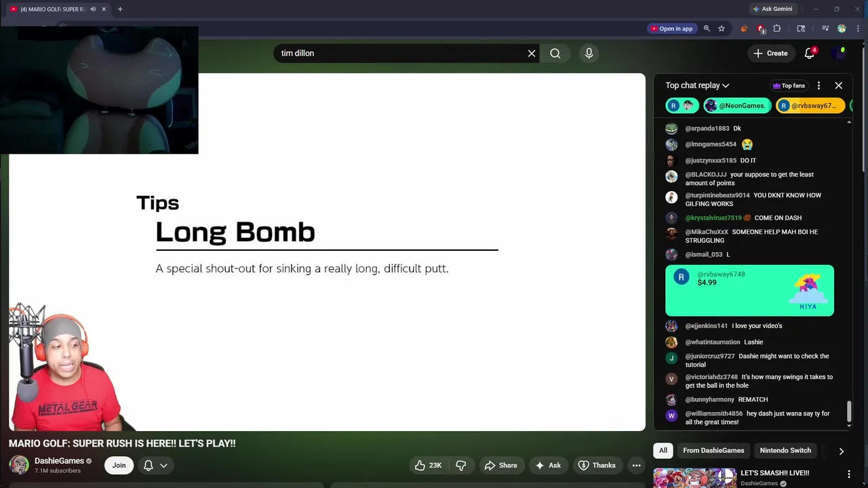This screenshot has height=488, width=868.
Task: Click the @NeonGames super chat chip
Action: (x=736, y=106)
